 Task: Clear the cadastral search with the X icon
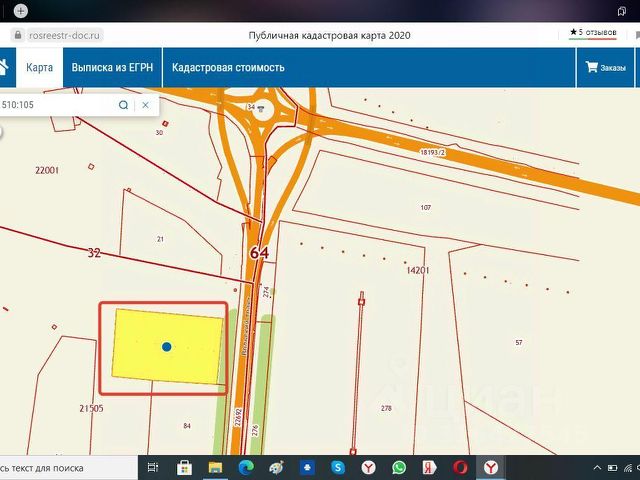pyautogui.click(x=145, y=105)
